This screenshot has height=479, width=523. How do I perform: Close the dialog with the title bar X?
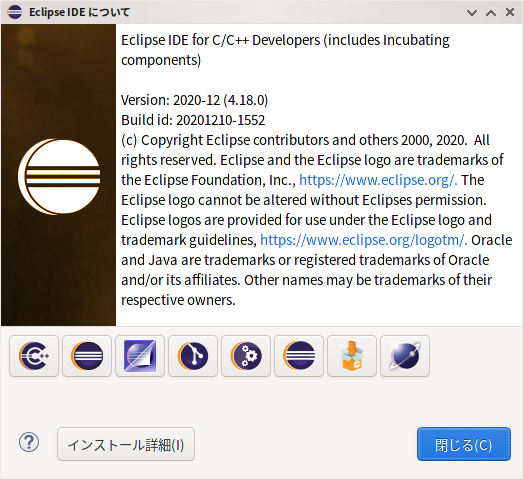click(510, 12)
